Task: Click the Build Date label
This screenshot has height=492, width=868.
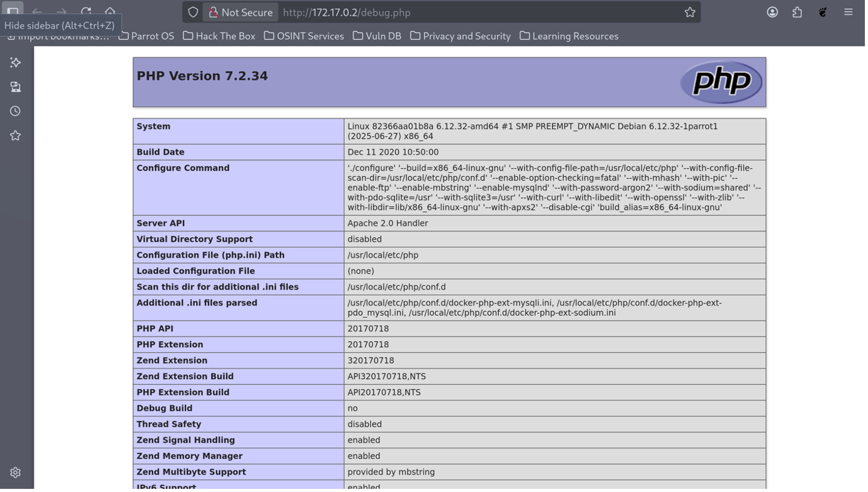Action: pos(160,152)
